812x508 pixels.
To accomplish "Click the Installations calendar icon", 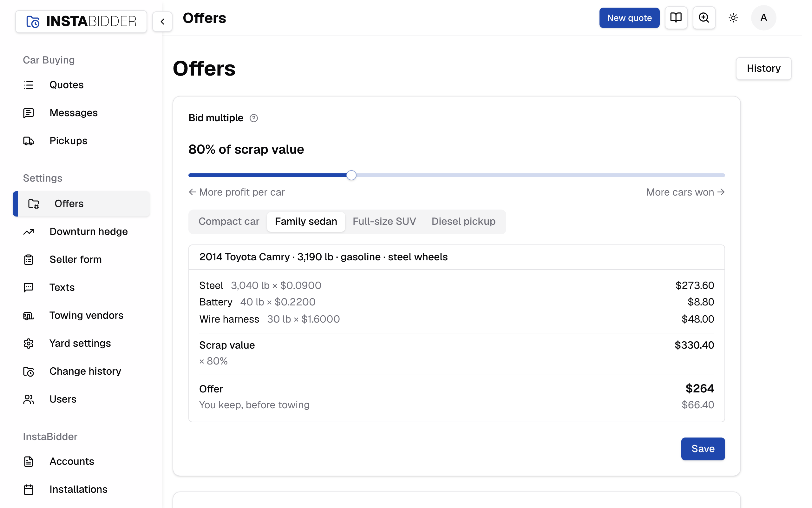I will [29, 489].
